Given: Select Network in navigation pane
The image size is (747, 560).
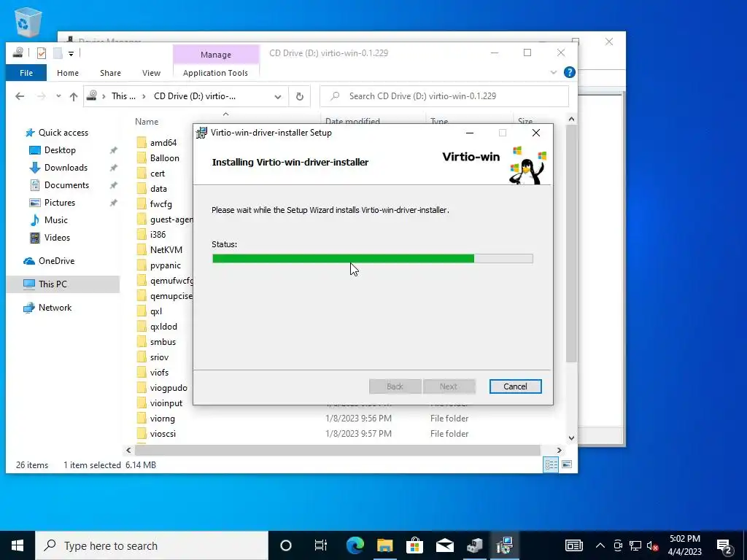Looking at the screenshot, I should pos(55,308).
